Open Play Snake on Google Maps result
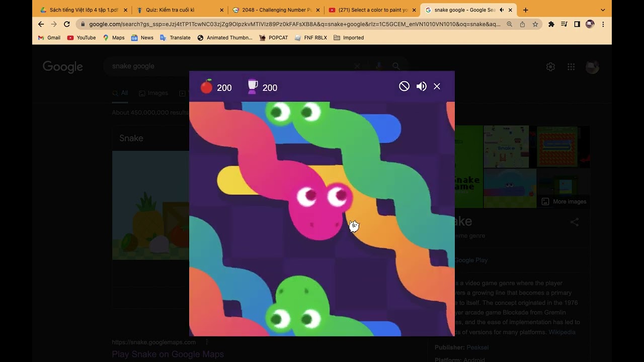Viewport: 644px width, 362px height. (168, 354)
